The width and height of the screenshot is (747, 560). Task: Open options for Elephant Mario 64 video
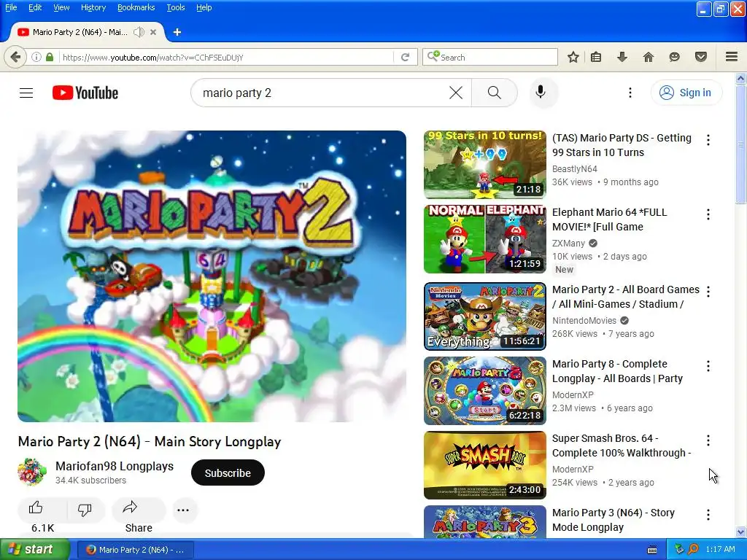coord(708,214)
